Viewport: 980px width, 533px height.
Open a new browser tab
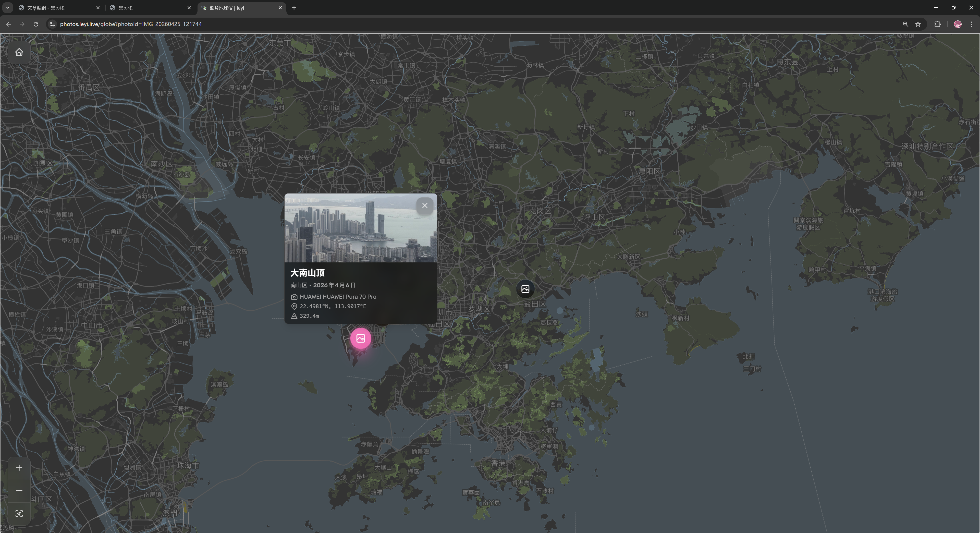[294, 8]
